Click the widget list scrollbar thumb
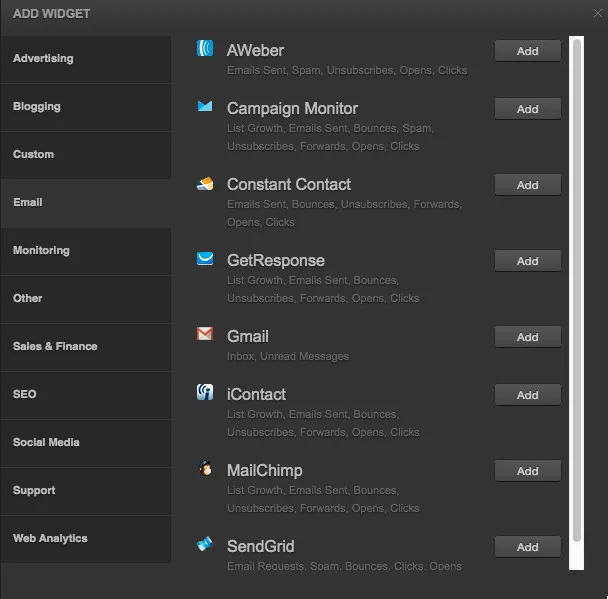The width and height of the screenshot is (608, 599). click(x=577, y=290)
